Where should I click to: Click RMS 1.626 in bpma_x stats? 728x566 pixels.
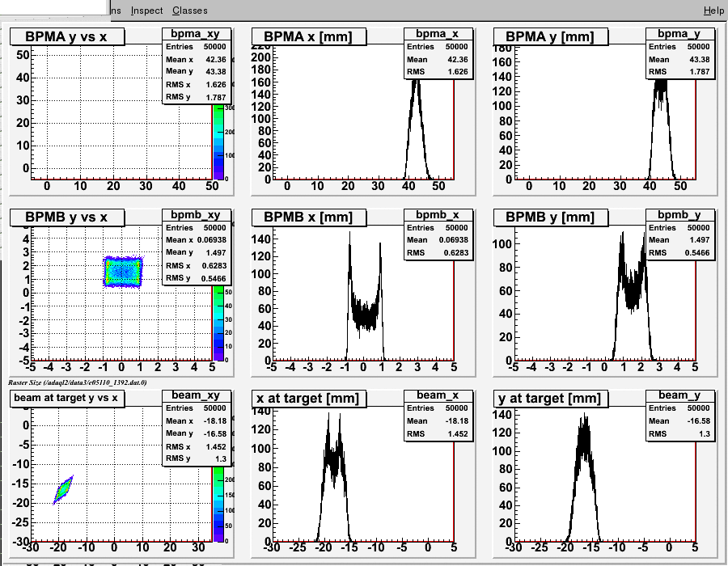pyautogui.click(x=438, y=72)
